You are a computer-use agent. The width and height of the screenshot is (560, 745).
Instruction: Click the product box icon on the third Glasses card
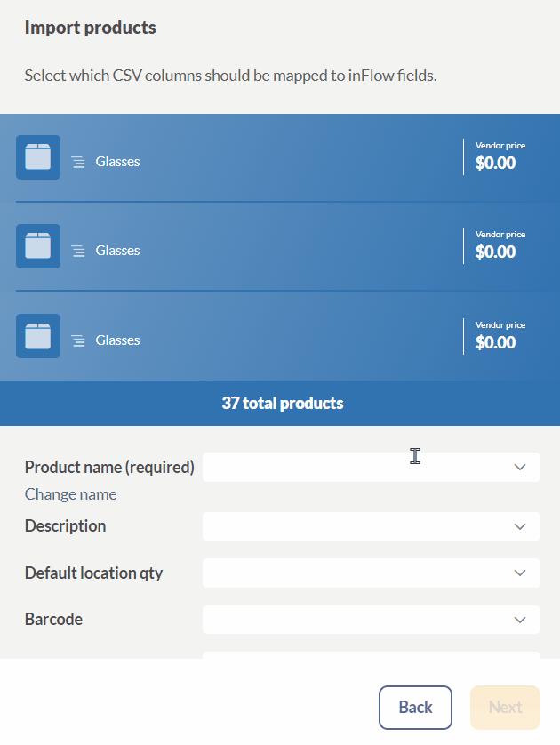tap(37, 336)
